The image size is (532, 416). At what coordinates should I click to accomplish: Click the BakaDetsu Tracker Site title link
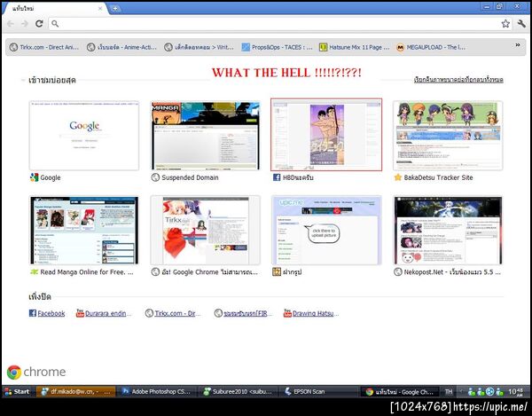[438, 177]
